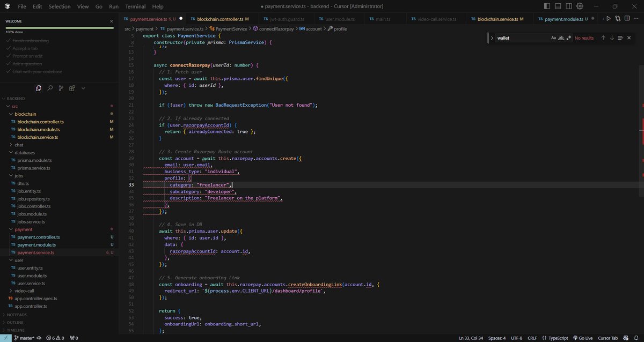Expand the NOTEPADS section

point(58,315)
